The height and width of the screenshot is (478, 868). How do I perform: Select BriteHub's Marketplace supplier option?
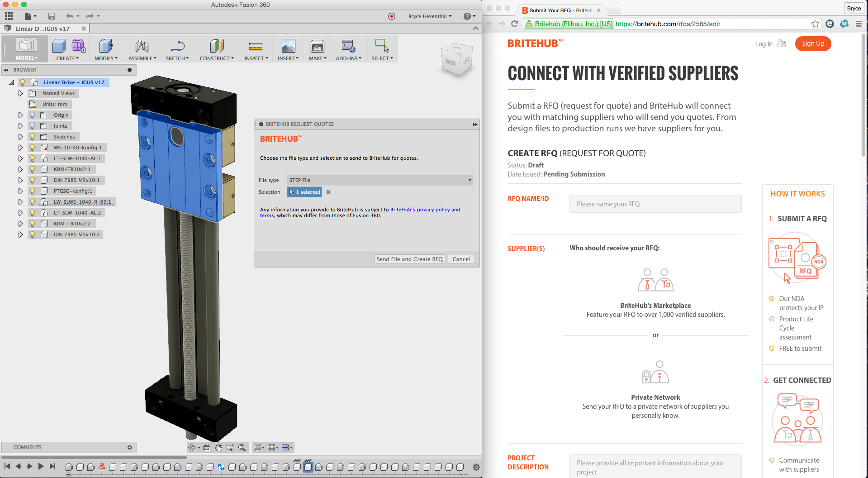tap(655, 293)
